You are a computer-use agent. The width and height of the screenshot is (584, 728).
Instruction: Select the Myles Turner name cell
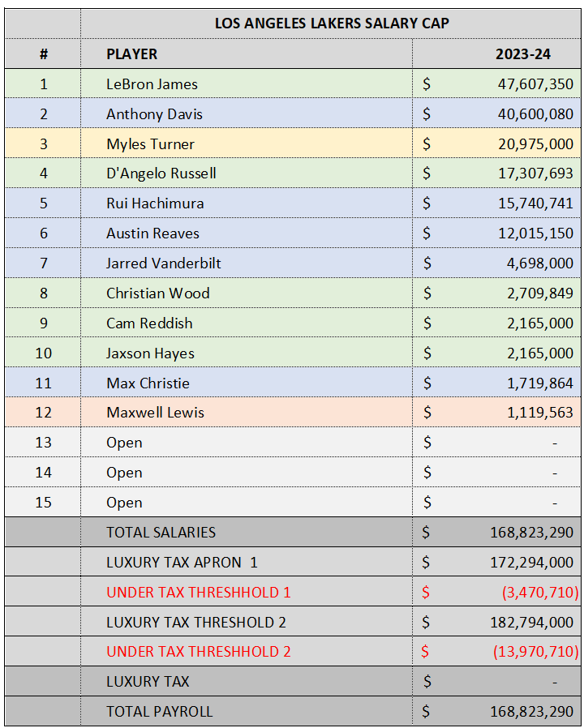(247, 144)
